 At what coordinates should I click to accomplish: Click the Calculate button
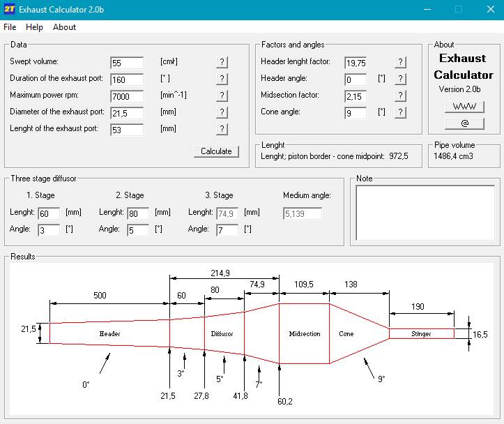(216, 151)
